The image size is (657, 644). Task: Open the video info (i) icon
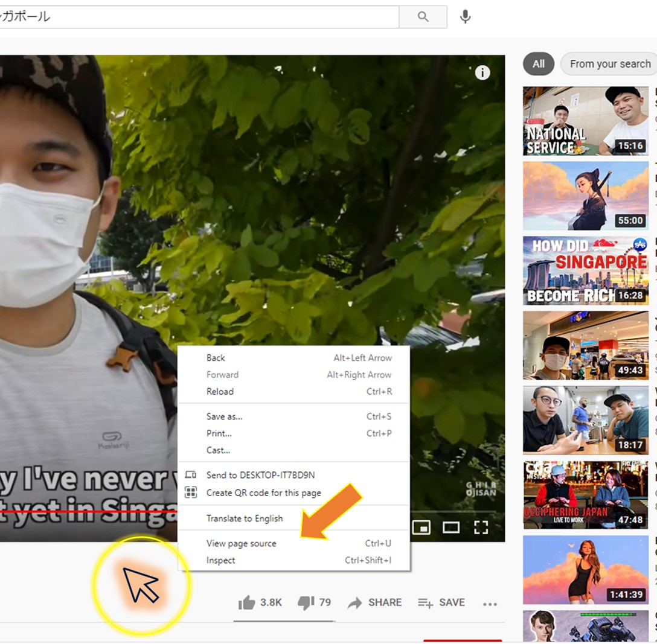pos(482,72)
